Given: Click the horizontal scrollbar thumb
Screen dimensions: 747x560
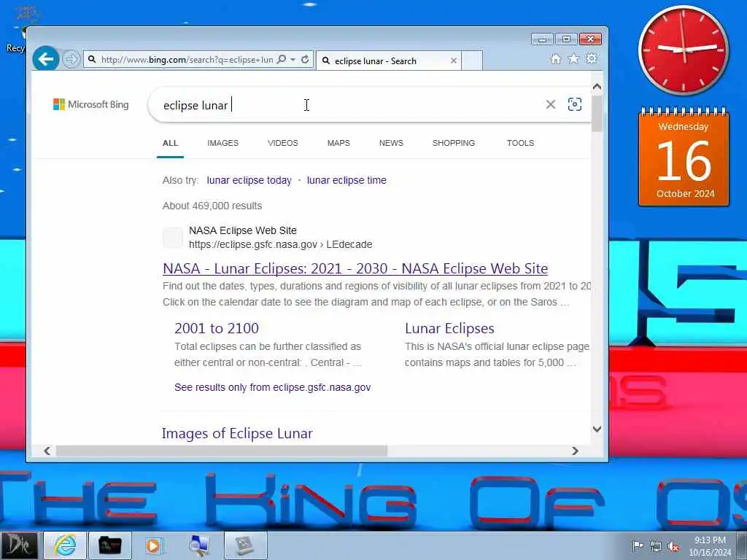Looking at the screenshot, I should coord(222,451).
